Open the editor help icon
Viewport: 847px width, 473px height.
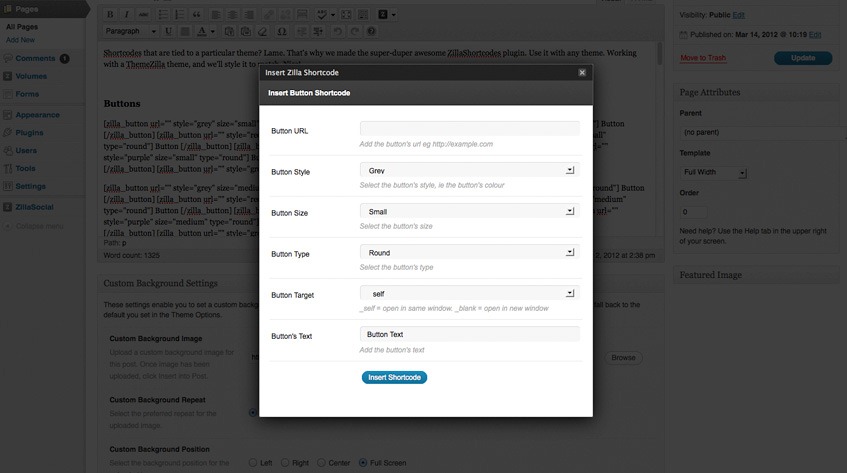371,31
